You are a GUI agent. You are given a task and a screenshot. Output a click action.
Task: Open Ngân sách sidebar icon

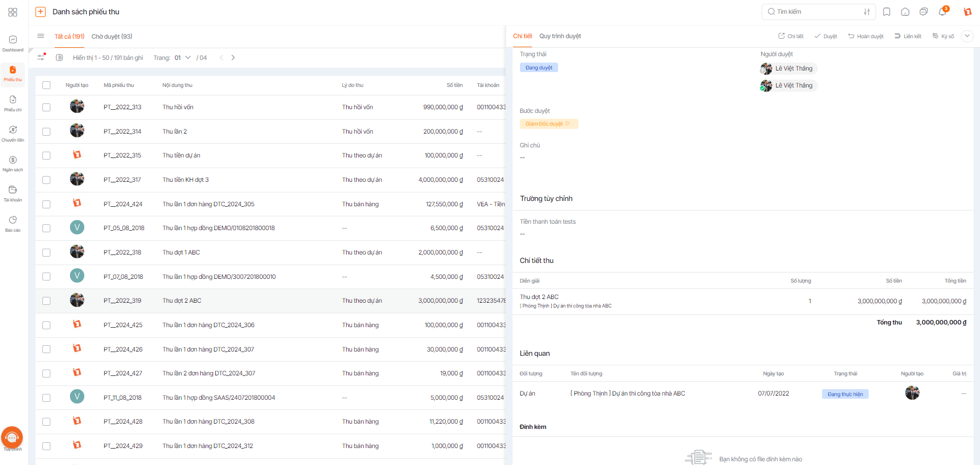[13, 164]
